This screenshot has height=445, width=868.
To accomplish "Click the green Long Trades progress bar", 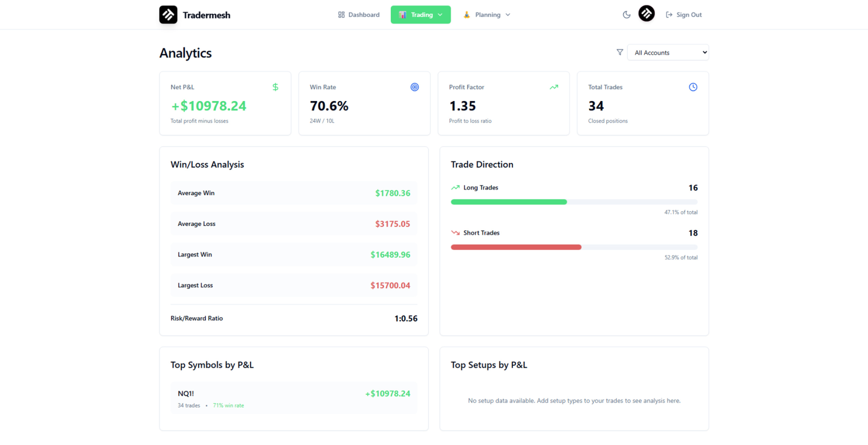I will [509, 202].
